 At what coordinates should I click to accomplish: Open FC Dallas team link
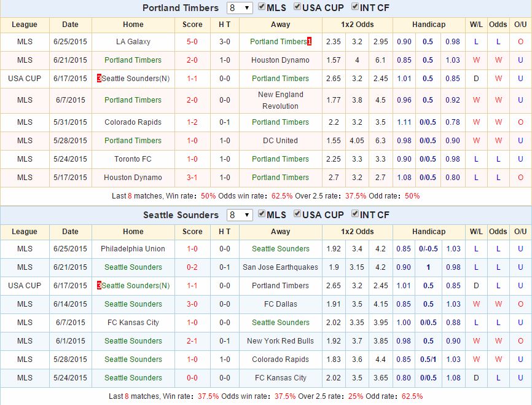pyautogui.click(x=280, y=304)
